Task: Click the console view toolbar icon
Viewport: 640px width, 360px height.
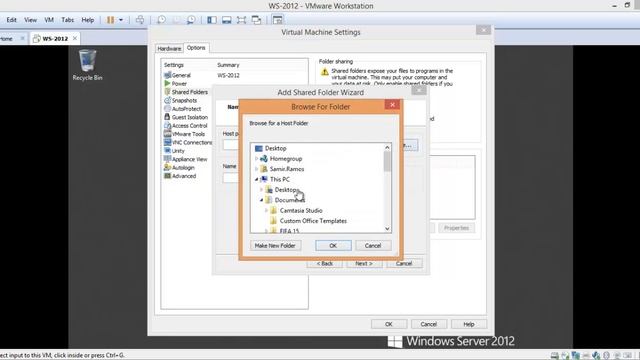Action: click(278, 20)
